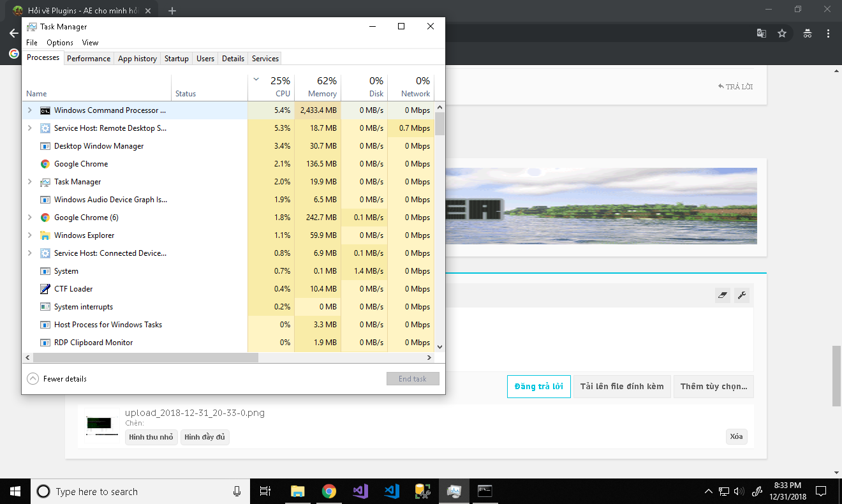This screenshot has width=842, height=504.
Task: Click the database tool icon in taskbar
Action: point(422,491)
